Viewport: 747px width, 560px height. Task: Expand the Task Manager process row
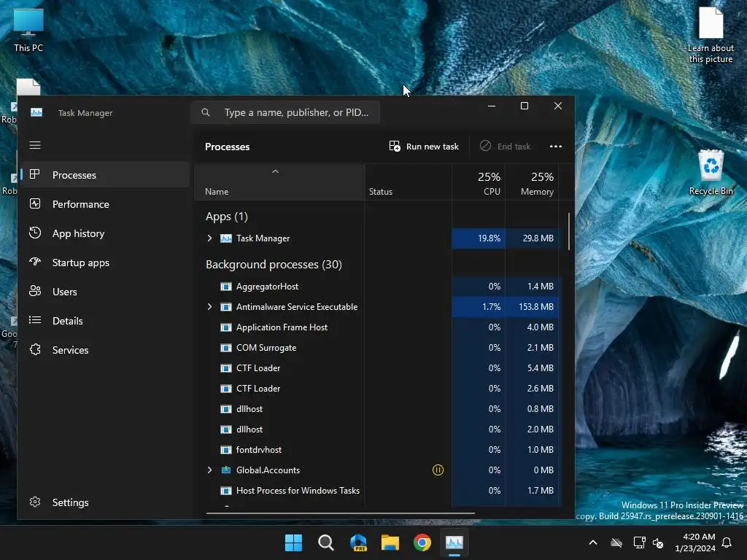tap(209, 238)
